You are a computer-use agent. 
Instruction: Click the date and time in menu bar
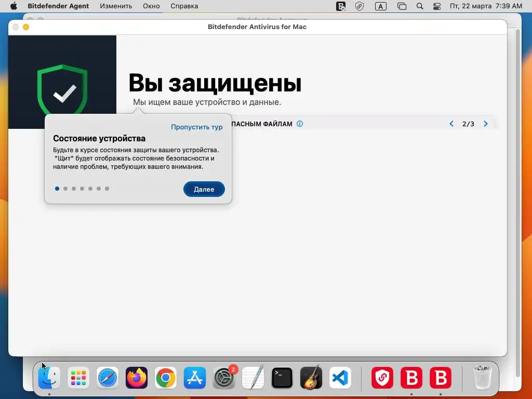pyautogui.click(x=486, y=6)
